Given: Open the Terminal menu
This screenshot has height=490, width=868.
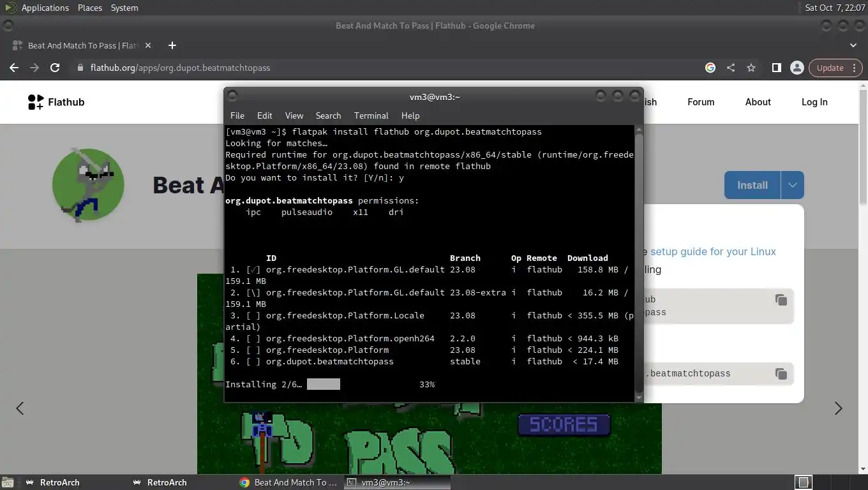Looking at the screenshot, I should coord(371,115).
